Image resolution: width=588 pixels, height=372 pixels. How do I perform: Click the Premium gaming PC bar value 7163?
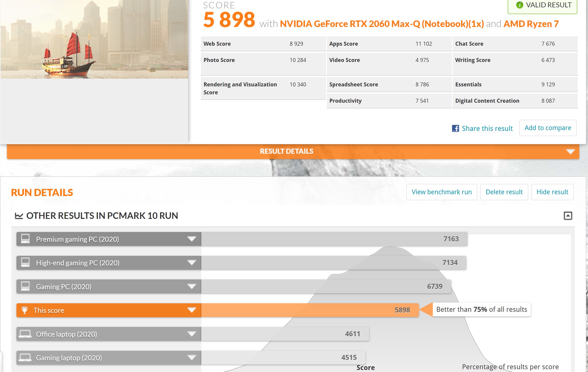point(451,239)
